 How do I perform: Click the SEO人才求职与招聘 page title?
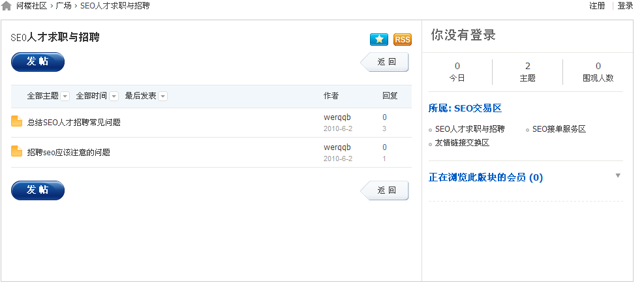pos(55,37)
